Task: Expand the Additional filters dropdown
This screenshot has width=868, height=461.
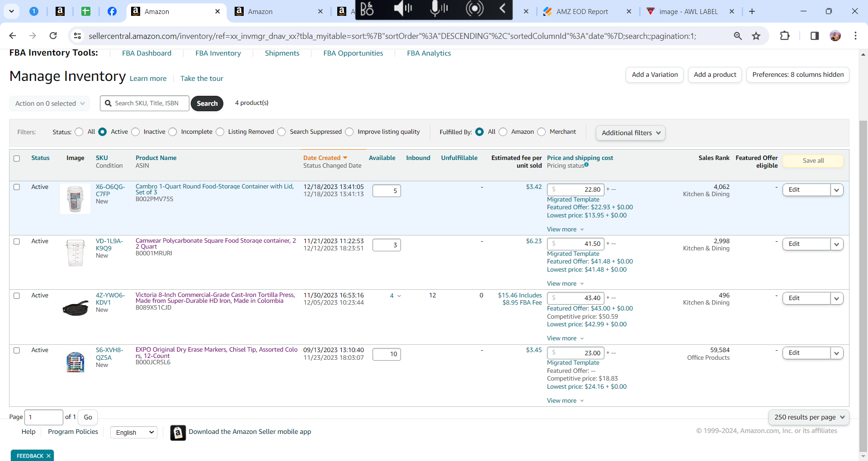Action: [631, 133]
